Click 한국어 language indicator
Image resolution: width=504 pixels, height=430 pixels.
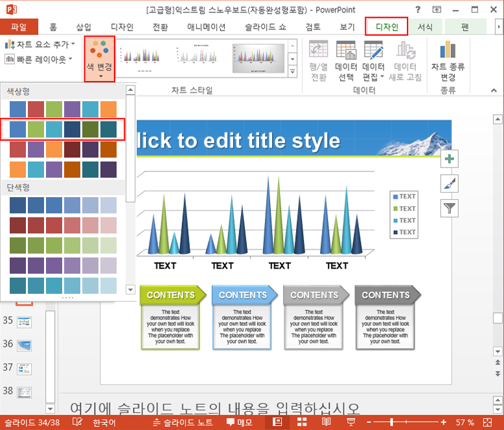point(104,423)
